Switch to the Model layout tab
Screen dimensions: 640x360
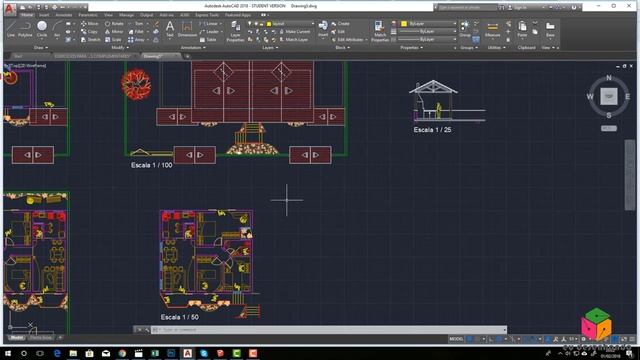(x=16, y=338)
